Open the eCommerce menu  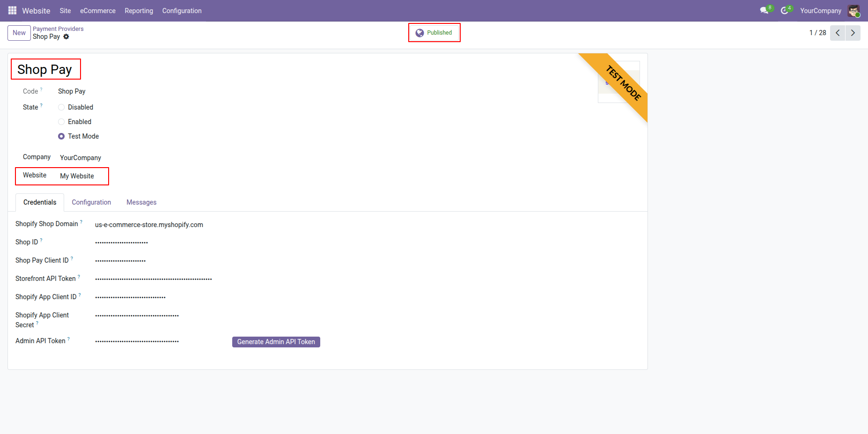tap(98, 11)
